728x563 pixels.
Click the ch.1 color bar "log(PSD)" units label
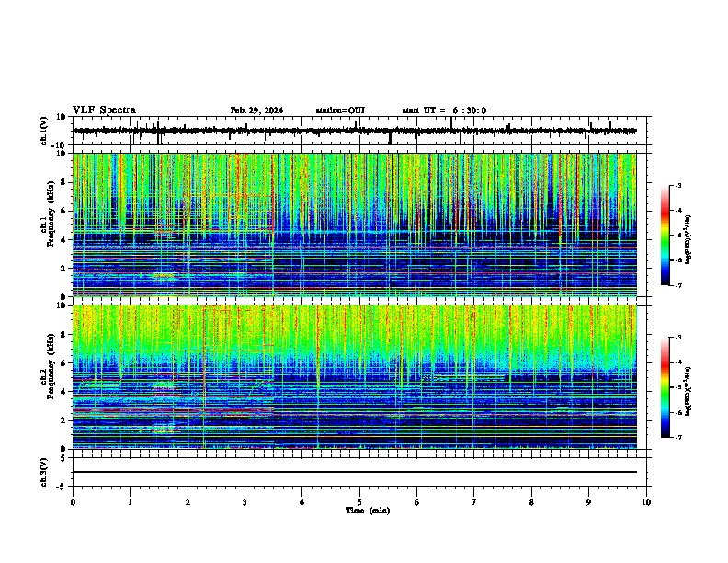point(688,240)
